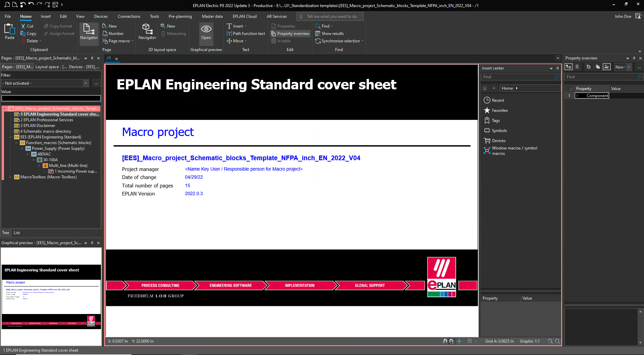Viewport: 644px width, 355px height.
Task: Open Window macros / symbol macros entry
Action: click(x=514, y=151)
